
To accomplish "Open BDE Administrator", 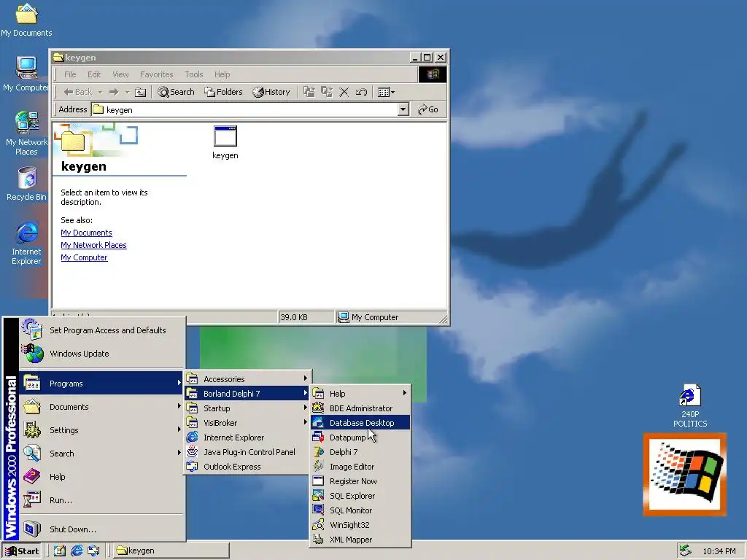I will point(360,408).
